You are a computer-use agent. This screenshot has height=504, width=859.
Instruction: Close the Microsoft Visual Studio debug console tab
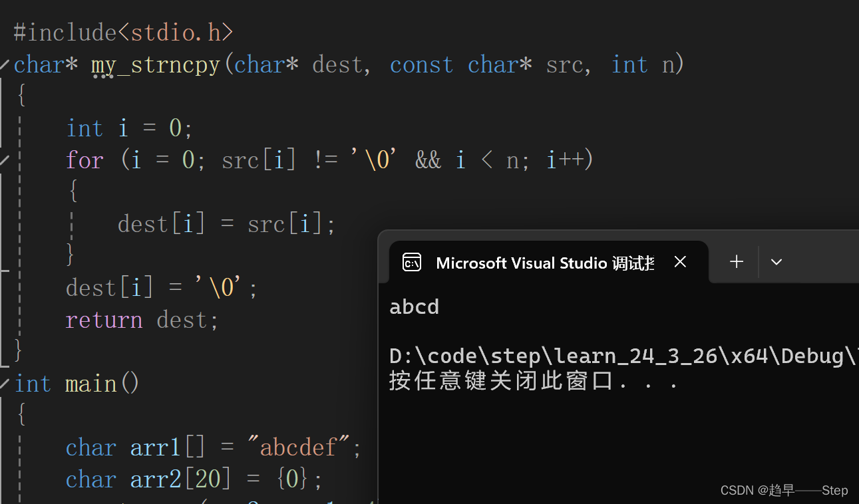tap(680, 262)
